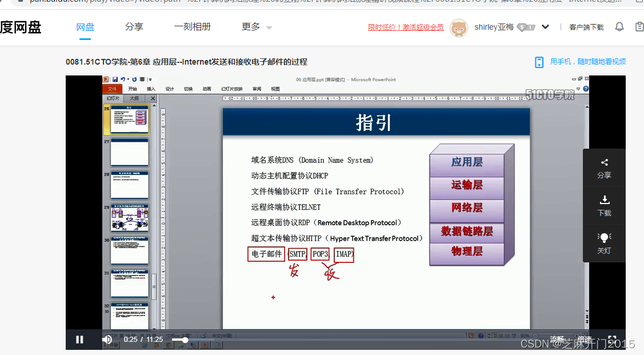Click the 限时低价！激活超级会员 link
Image resolution: width=644 pixels, height=355 pixels.
click(x=406, y=27)
